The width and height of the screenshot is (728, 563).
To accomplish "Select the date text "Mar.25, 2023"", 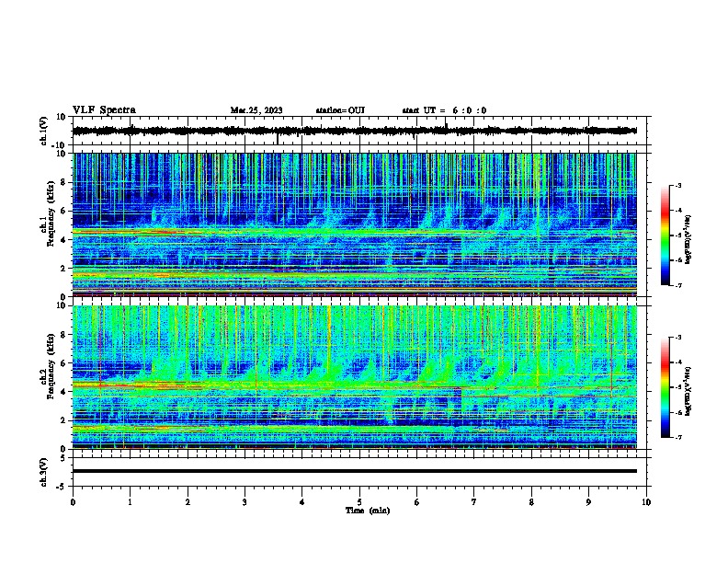I will pos(256,110).
